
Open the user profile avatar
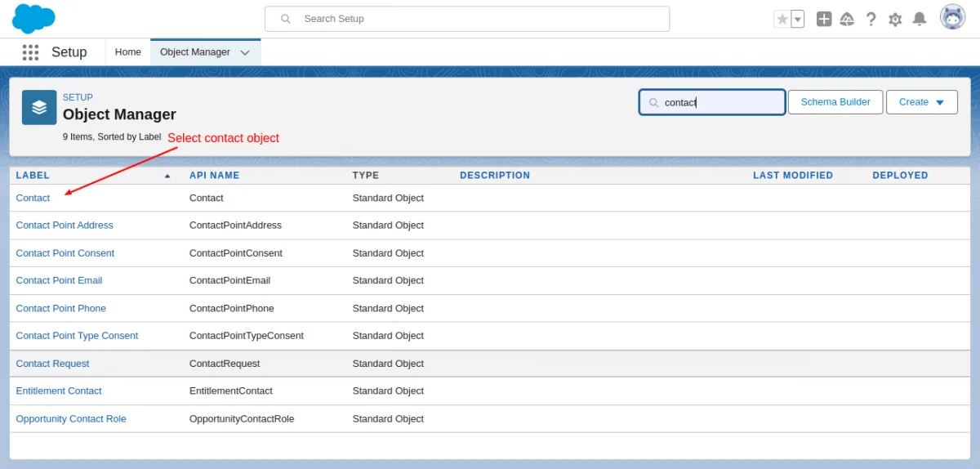click(x=952, y=17)
